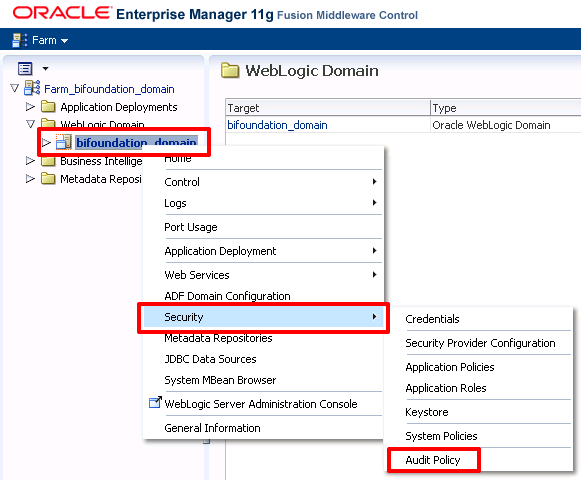Screen dimensions: 581x480
Task: Click the WebLogic Domain header folder icon
Action: [230, 70]
